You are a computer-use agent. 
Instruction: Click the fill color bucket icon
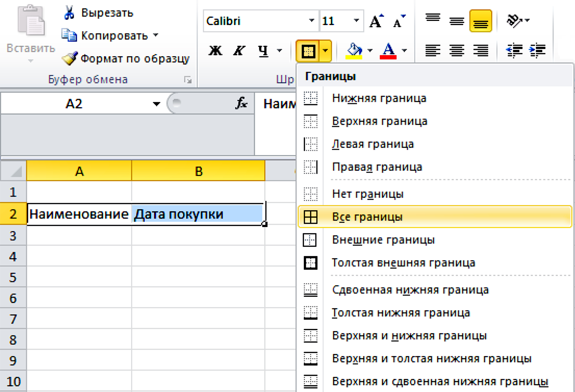(x=354, y=51)
